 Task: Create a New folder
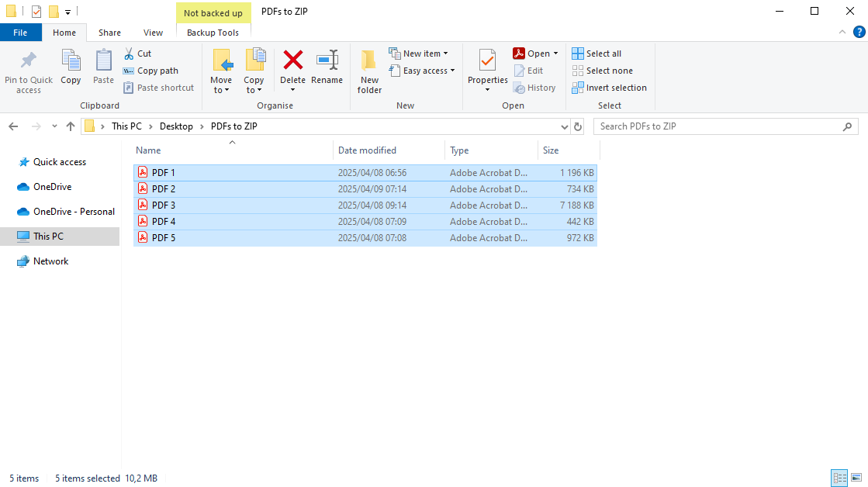[x=369, y=70]
